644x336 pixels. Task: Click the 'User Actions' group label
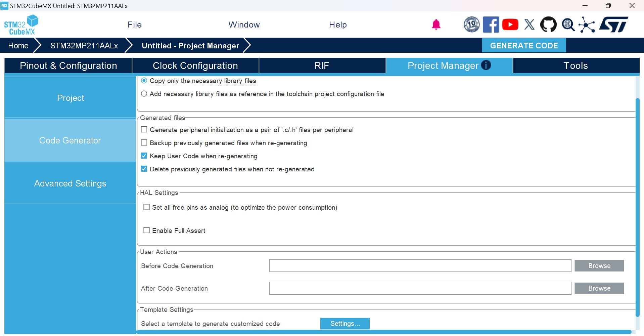(x=158, y=252)
